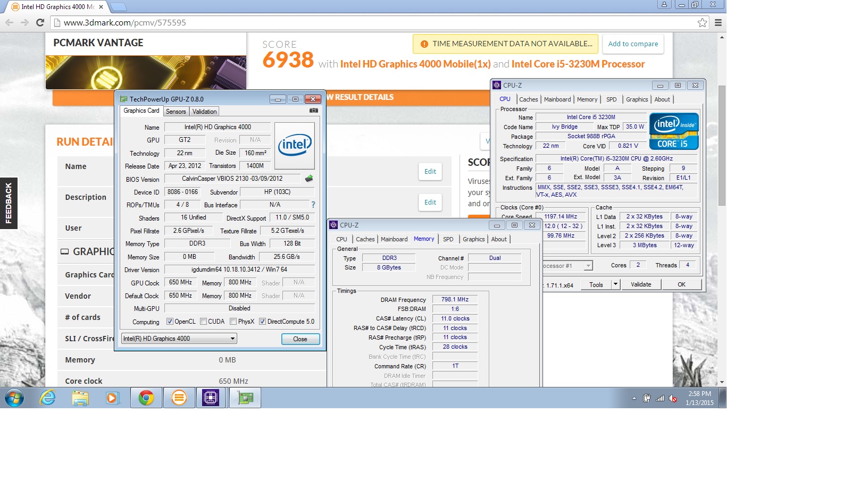Click GPU-Z title bar application icon
Screen dimensions: 868x489
coord(124,99)
